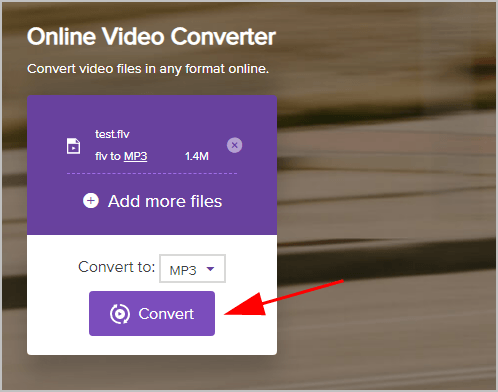The width and height of the screenshot is (498, 392).
Task: Select the test.flv file name
Action: tap(112, 134)
